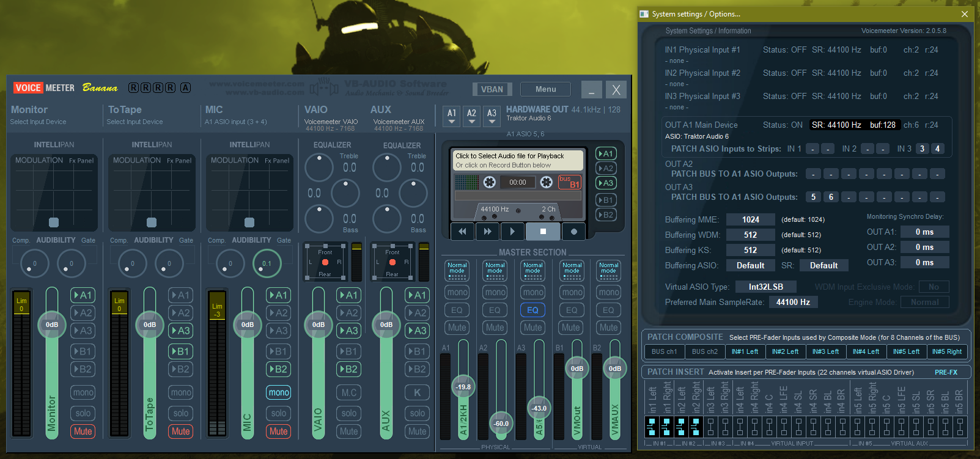Change Buffering WDM value 512

(751, 235)
